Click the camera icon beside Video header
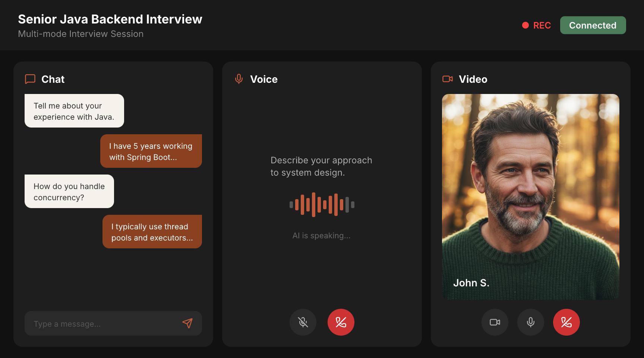Image resolution: width=644 pixels, height=358 pixels. tap(448, 79)
